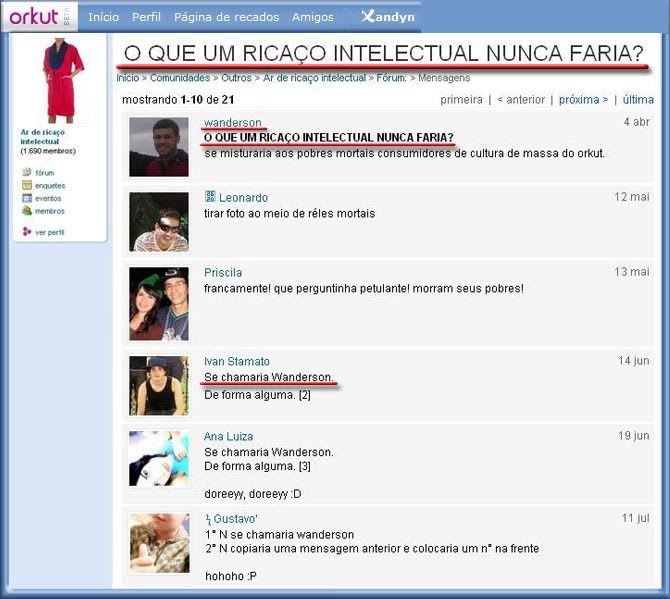Viewport: 670px width, 599px height.
Task: Open Ar de ricaço intelectual breadcrumb link
Action: [314, 78]
